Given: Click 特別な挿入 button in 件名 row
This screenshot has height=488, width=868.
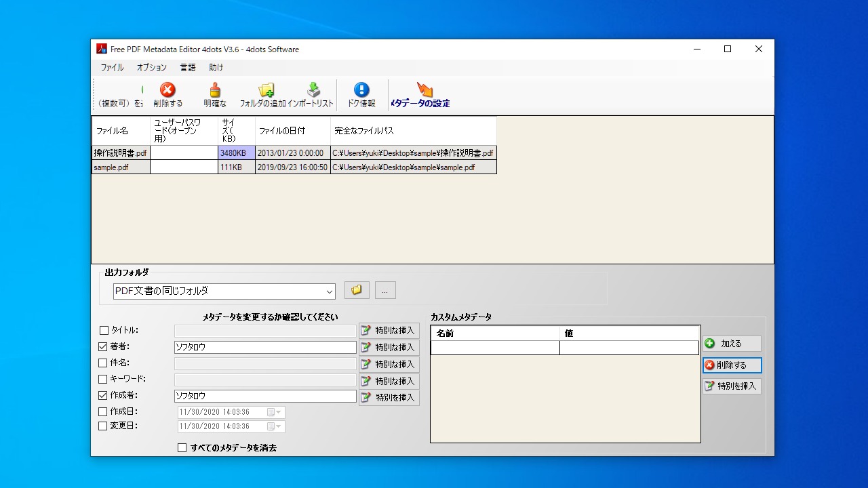Looking at the screenshot, I should [x=389, y=364].
